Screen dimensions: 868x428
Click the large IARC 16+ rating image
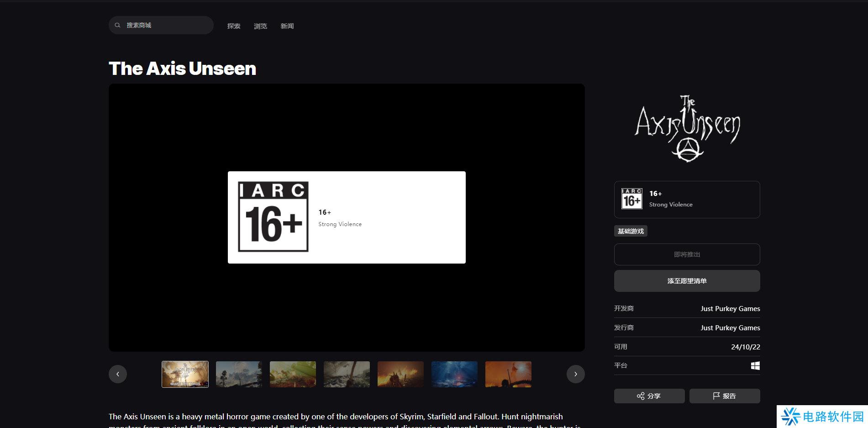coord(273,217)
